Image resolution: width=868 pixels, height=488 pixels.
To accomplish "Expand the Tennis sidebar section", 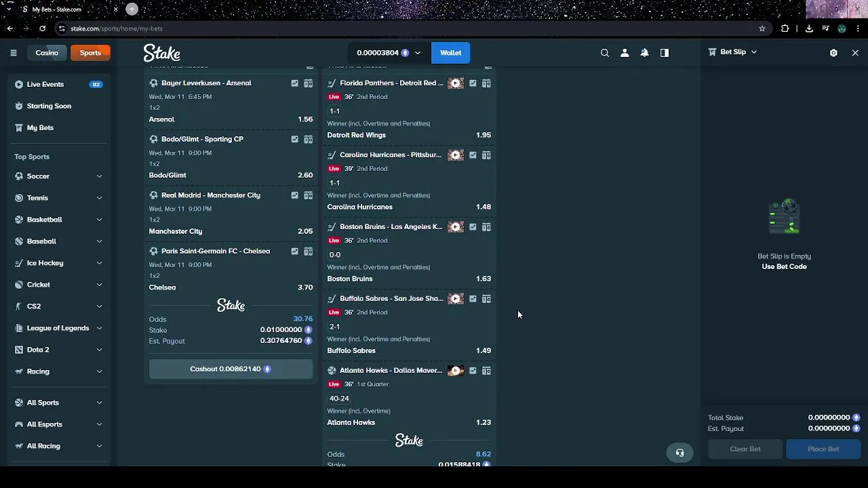I will [x=99, y=198].
